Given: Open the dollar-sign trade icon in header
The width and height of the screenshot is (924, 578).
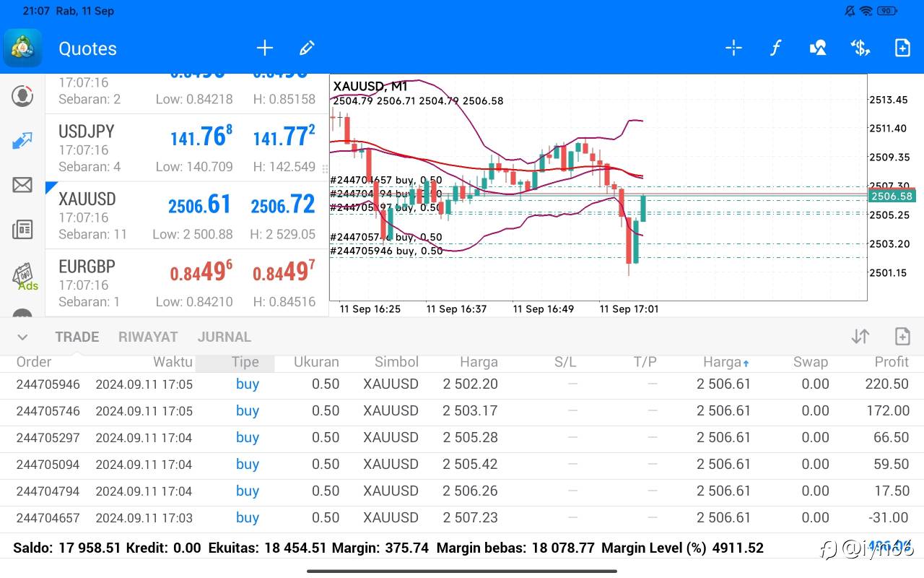Looking at the screenshot, I should pyautogui.click(x=860, y=48).
